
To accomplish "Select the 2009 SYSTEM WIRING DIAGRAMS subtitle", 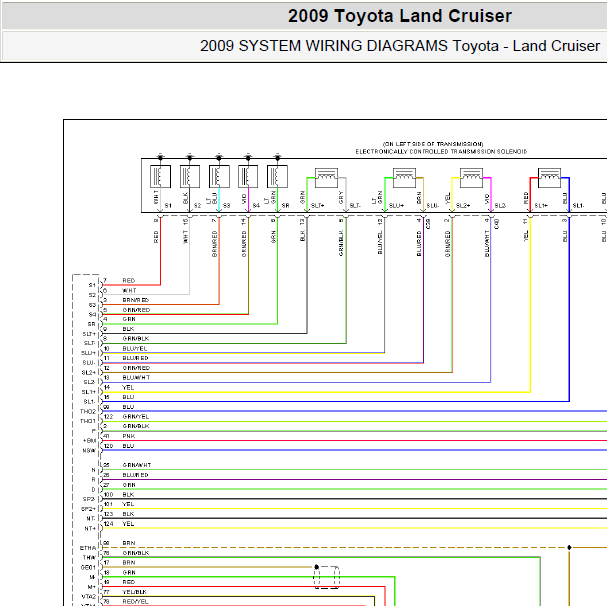I will pyautogui.click(x=400, y=46).
